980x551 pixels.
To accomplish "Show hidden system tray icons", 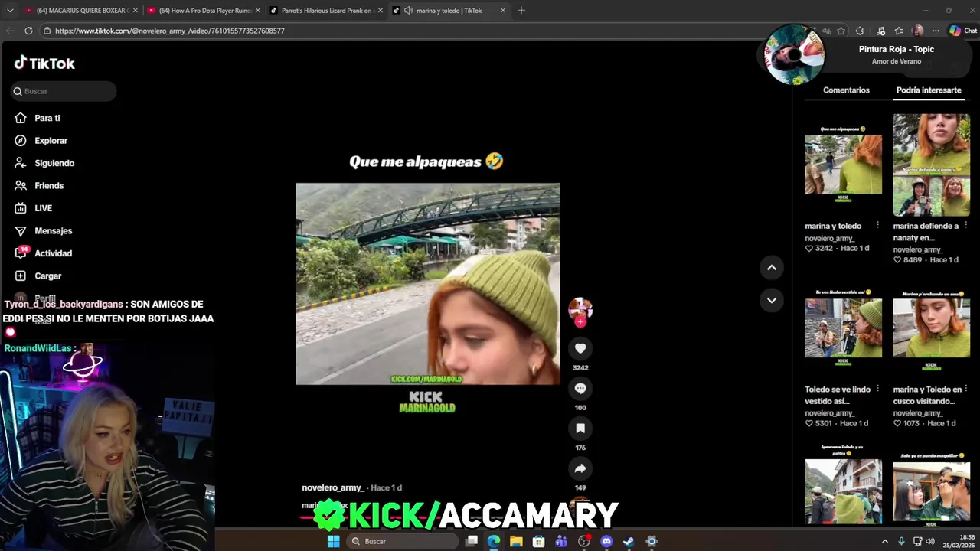I will click(x=885, y=541).
